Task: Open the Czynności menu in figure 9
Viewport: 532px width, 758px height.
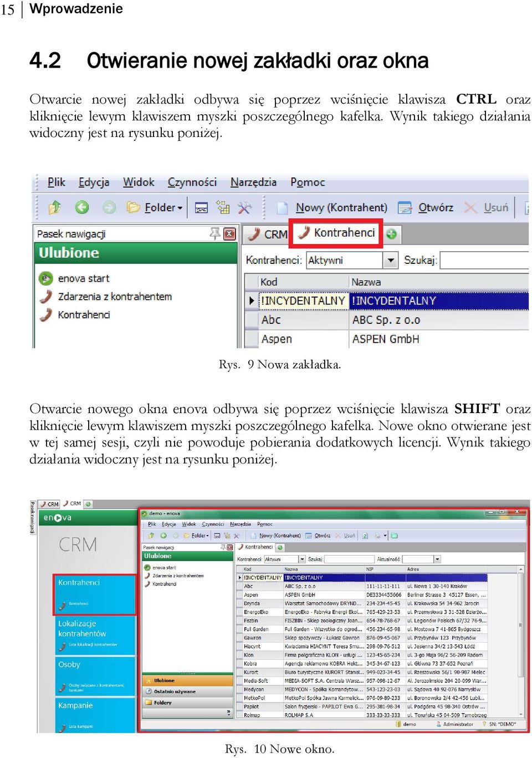Action: (192, 182)
